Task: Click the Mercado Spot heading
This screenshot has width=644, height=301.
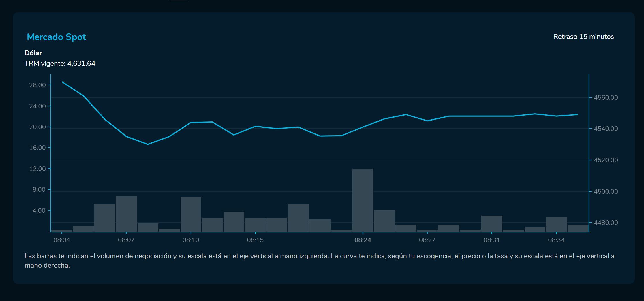Action: pyautogui.click(x=56, y=37)
